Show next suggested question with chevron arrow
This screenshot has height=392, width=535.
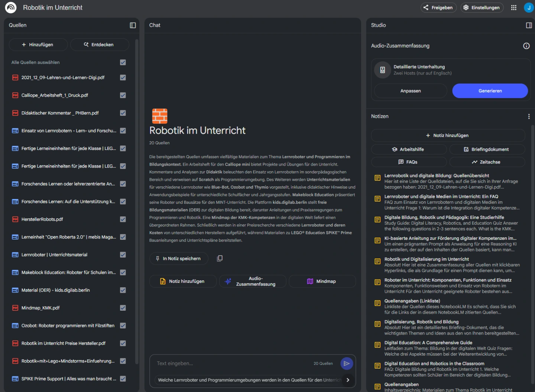tap(348, 380)
